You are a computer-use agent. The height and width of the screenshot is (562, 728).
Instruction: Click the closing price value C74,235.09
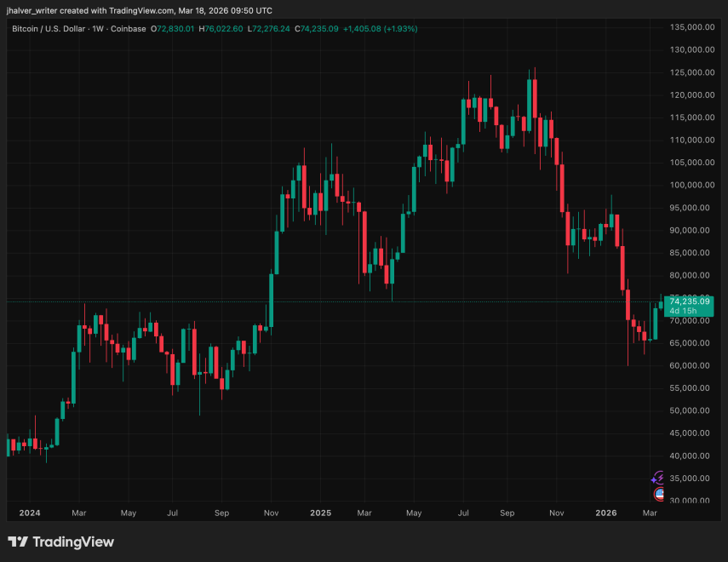(x=316, y=29)
